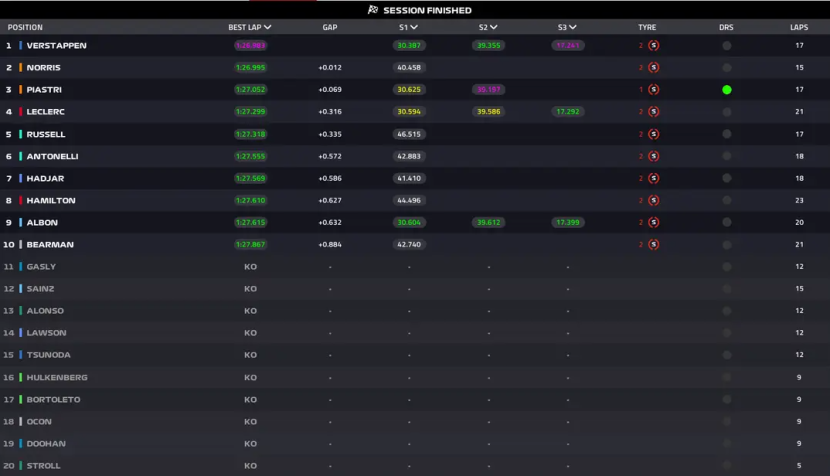Click Leclerc's soft tyre icon
Viewport: 830px width, 476px height.
point(654,112)
